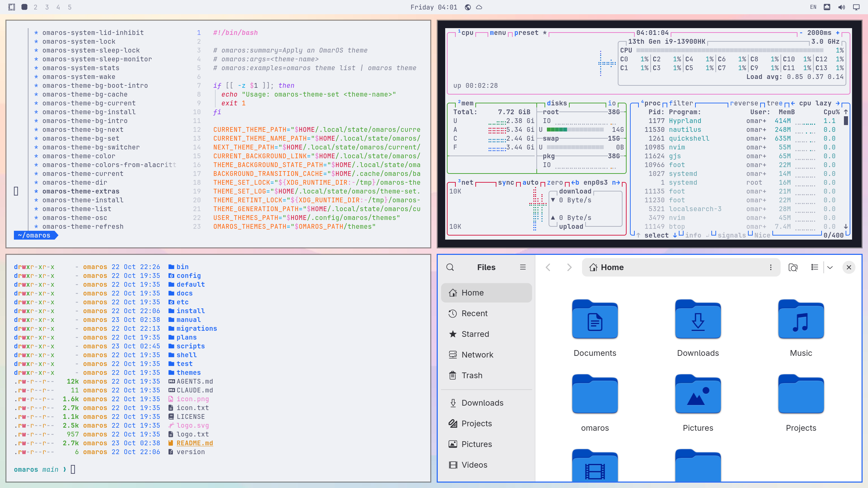The width and height of the screenshot is (868, 488).
Task: Toggle net auto scaling in btop
Action: pos(530,182)
